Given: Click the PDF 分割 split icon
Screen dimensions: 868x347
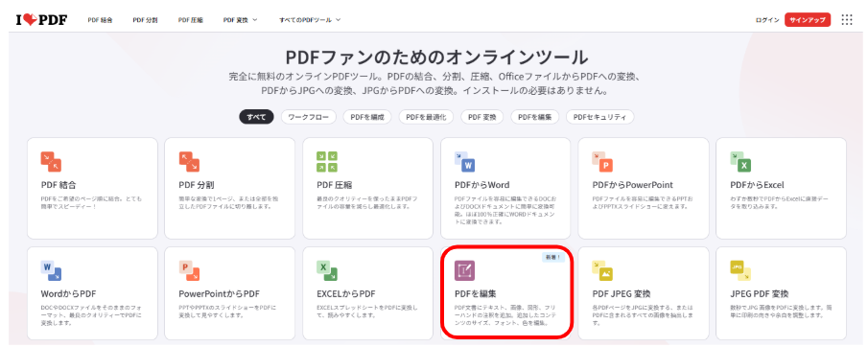Looking at the screenshot, I should [x=189, y=162].
